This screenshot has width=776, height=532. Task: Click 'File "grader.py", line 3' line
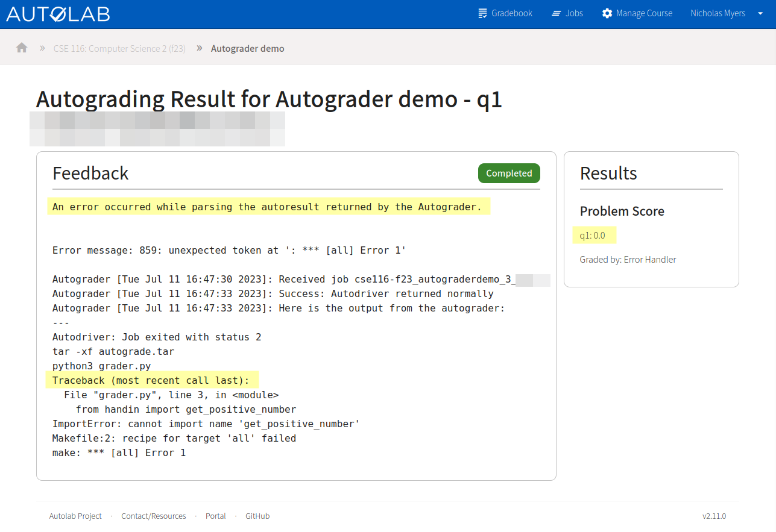pyautogui.click(x=171, y=395)
